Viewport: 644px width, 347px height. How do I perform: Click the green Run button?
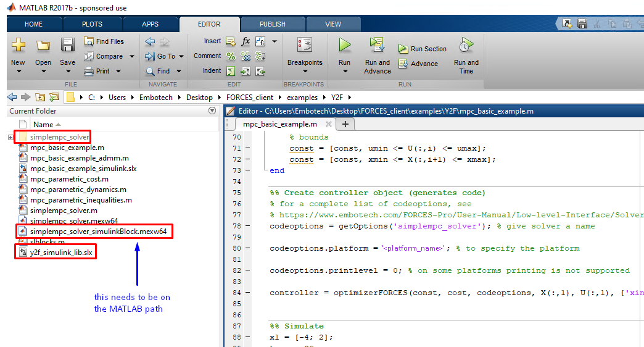pyautogui.click(x=344, y=45)
